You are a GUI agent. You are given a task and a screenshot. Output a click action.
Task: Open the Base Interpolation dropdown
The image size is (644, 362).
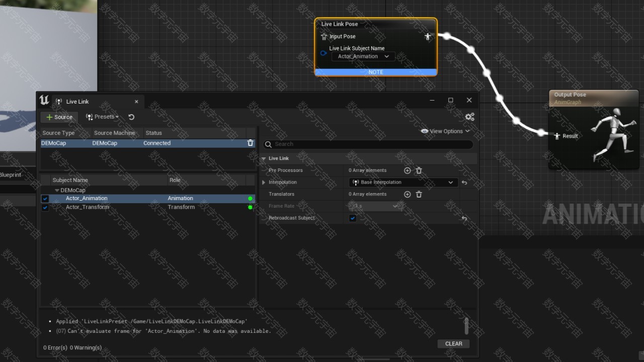(x=403, y=183)
